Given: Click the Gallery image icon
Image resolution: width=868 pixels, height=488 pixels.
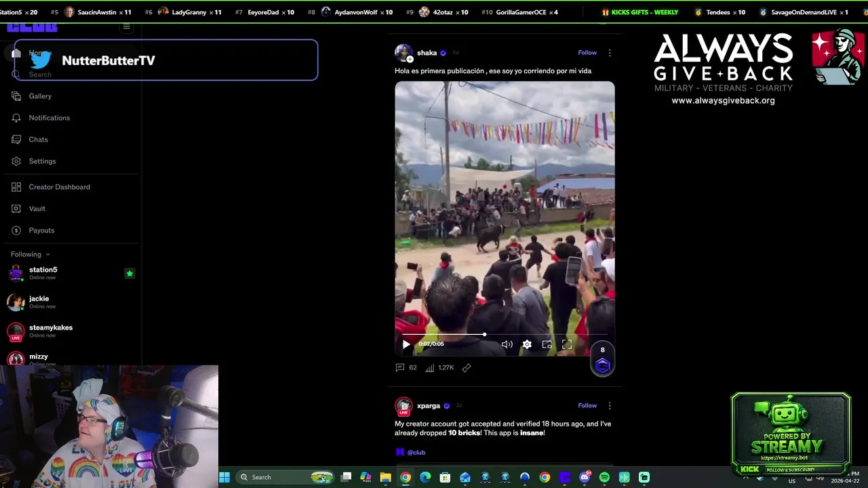Looking at the screenshot, I should 16,96.
